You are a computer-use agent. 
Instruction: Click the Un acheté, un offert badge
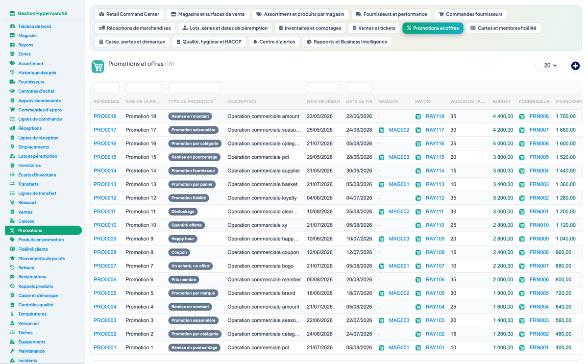coord(190,266)
